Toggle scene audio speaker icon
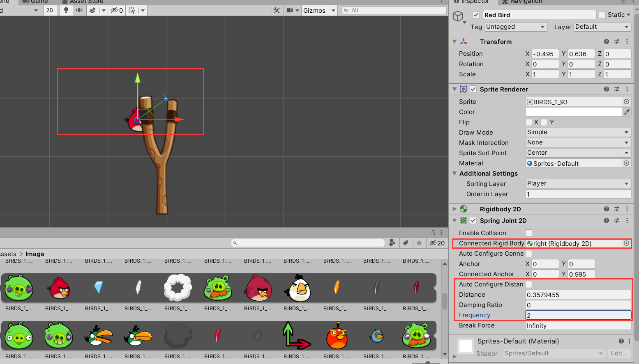The height and width of the screenshot is (364, 639). coord(79,10)
